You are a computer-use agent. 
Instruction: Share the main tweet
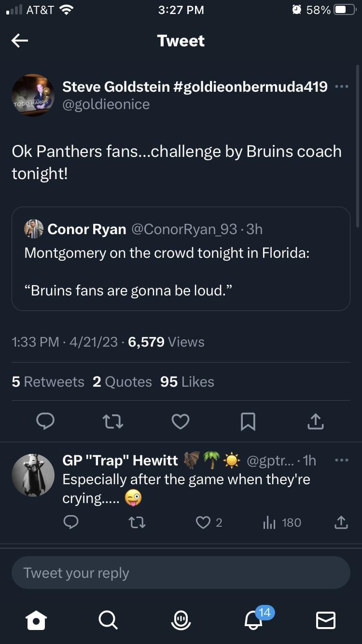coord(315,421)
